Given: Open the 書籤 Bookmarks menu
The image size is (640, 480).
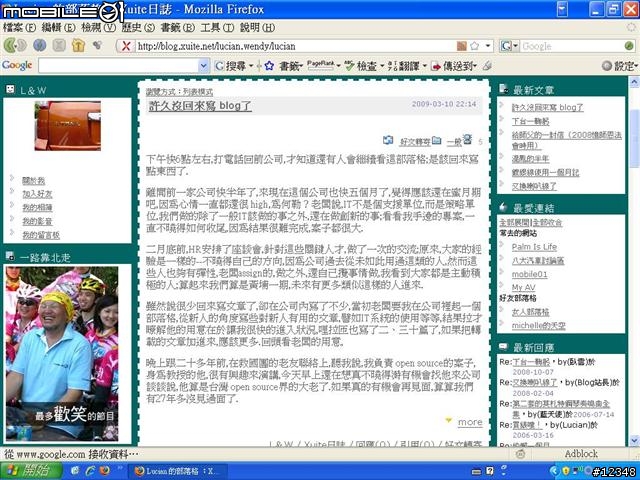Looking at the screenshot, I should (x=178, y=28).
